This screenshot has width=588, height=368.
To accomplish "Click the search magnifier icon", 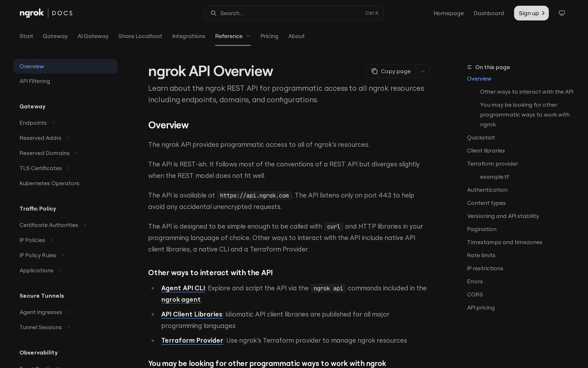I will [213, 13].
